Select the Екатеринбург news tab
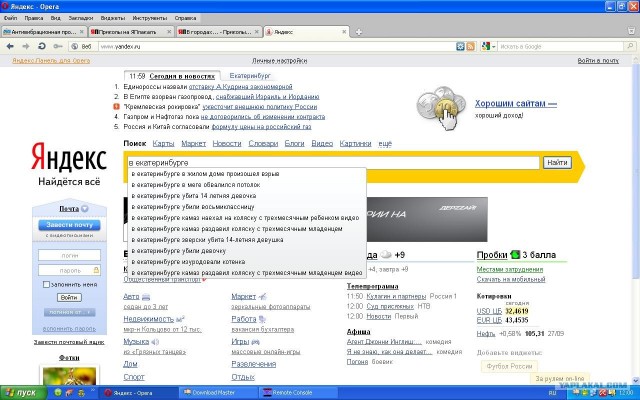 pyautogui.click(x=250, y=76)
